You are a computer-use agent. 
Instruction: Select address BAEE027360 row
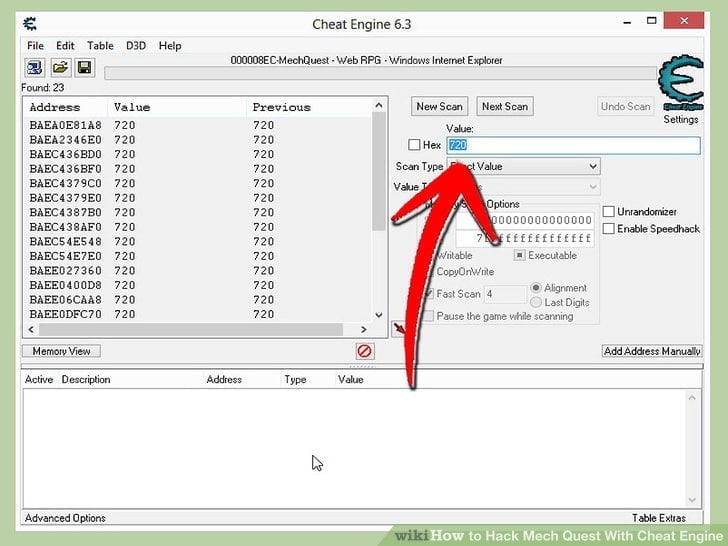(198, 271)
